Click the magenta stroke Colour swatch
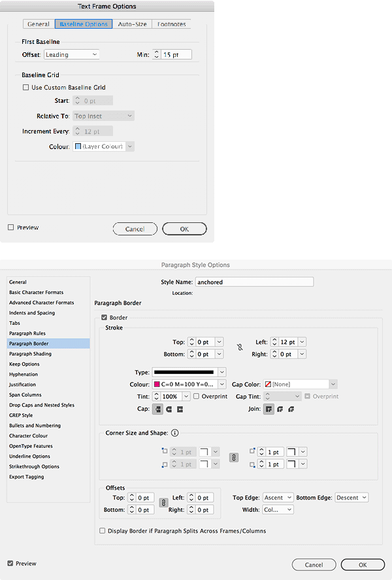This screenshot has width=392, height=580. pos(157,384)
